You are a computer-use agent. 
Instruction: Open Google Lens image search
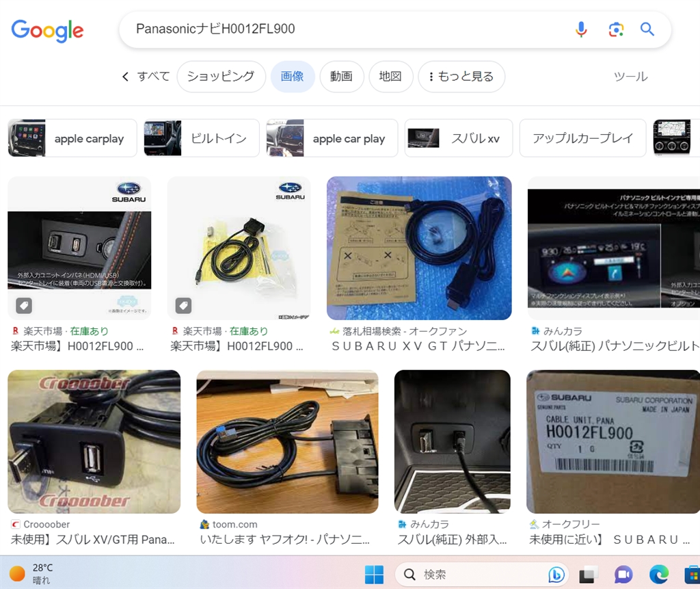[616, 29]
